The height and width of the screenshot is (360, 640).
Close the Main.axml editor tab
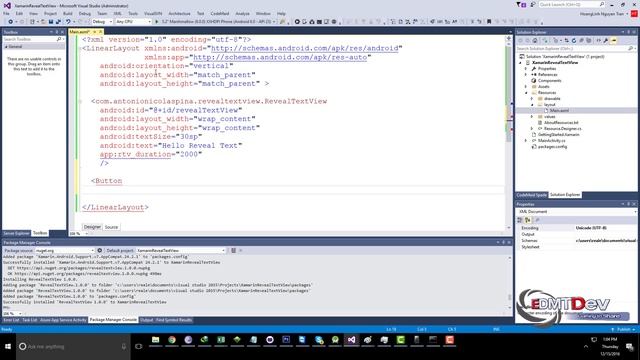pyautogui.click(x=100, y=32)
